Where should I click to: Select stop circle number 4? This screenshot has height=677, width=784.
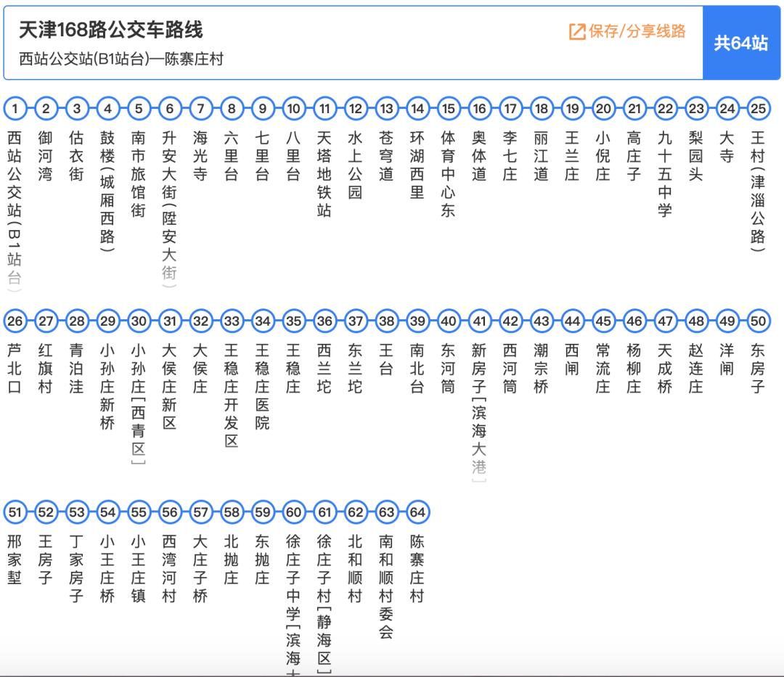pyautogui.click(x=108, y=108)
